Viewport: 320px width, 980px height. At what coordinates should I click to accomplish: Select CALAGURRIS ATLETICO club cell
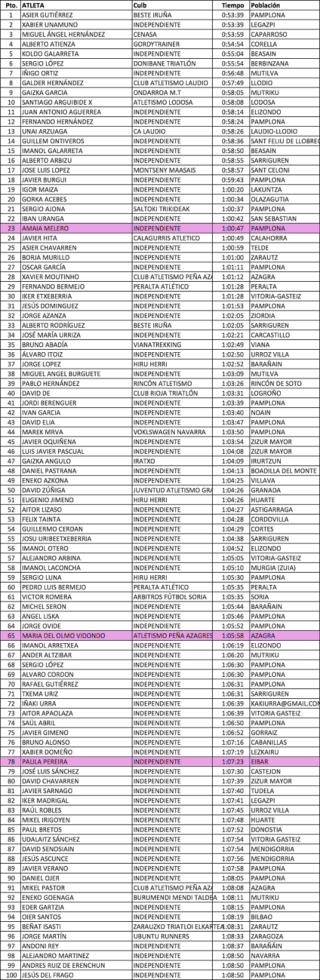[166, 238]
